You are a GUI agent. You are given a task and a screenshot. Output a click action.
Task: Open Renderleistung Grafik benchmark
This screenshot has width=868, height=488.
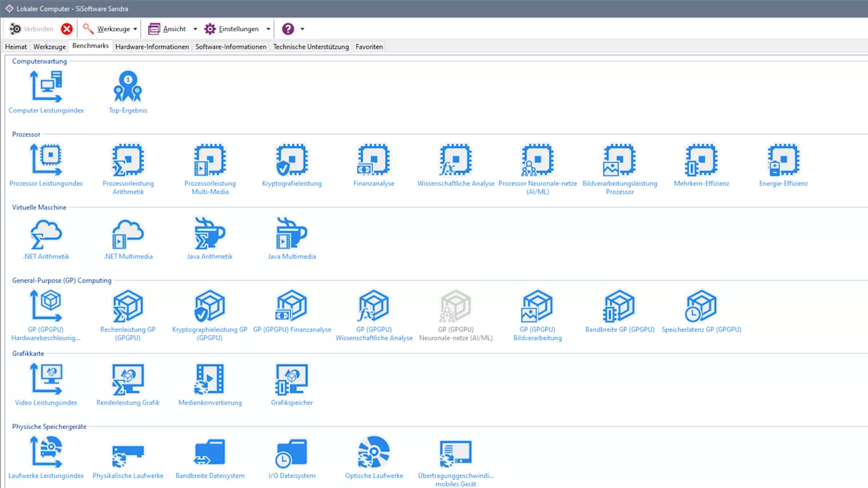click(x=128, y=385)
